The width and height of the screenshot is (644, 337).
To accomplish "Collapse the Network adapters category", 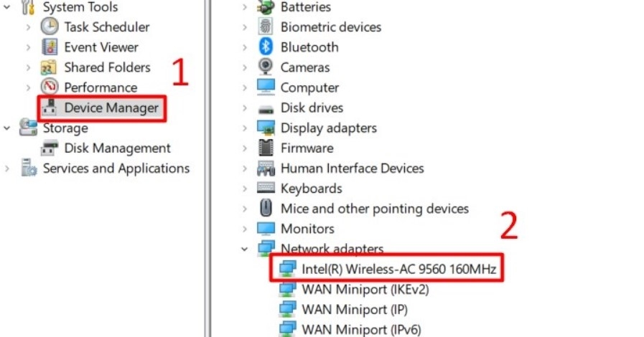I will [x=245, y=249].
